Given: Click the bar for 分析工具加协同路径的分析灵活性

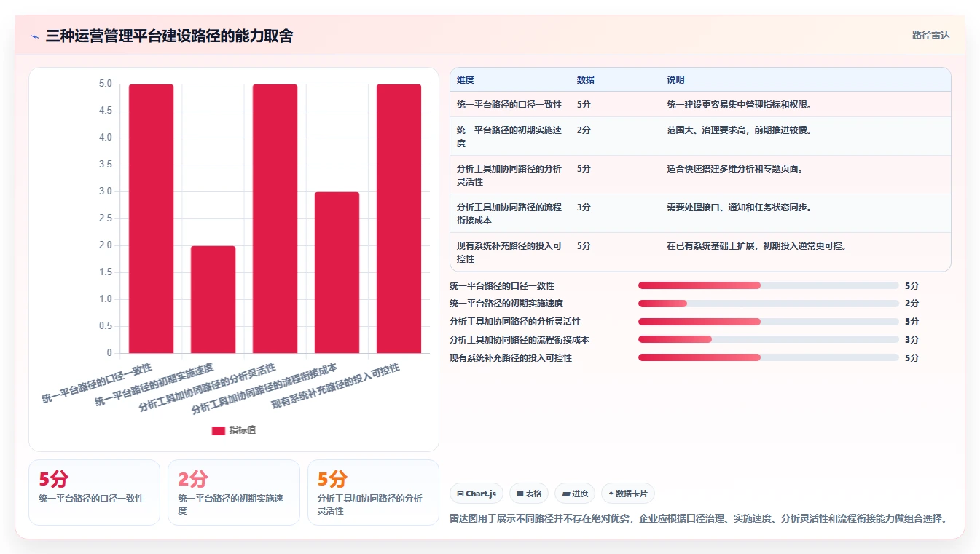Looking at the screenshot, I should (275, 219).
